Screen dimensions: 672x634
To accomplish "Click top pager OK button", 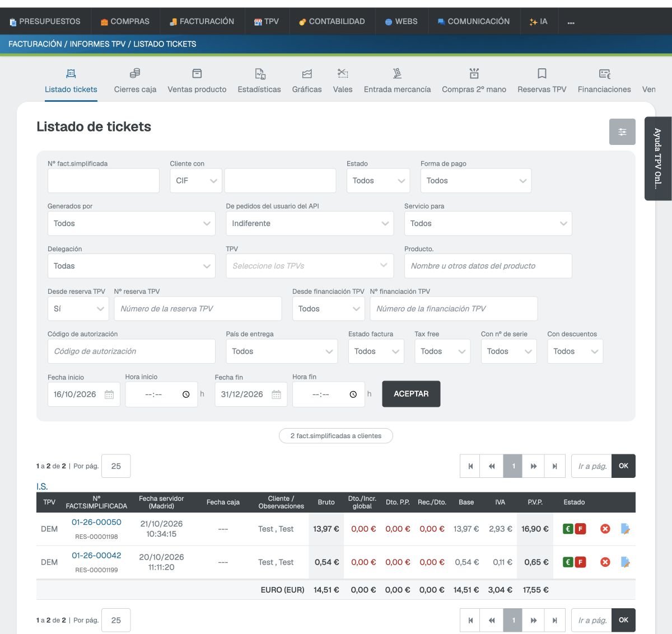I will (623, 466).
